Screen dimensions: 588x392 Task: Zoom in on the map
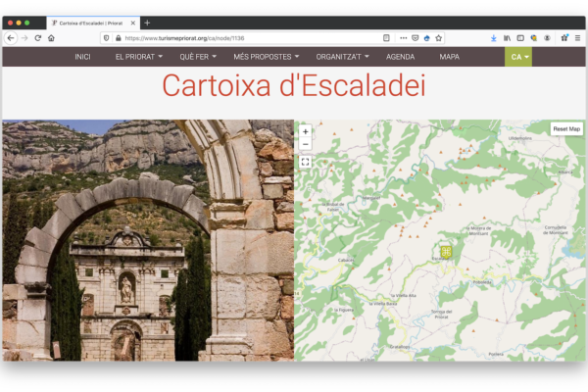(305, 131)
